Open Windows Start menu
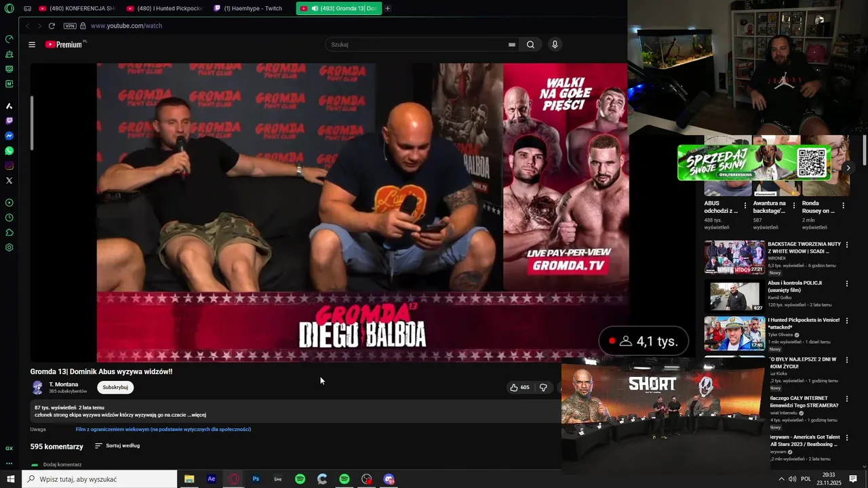The image size is (868, 488). tap(11, 479)
